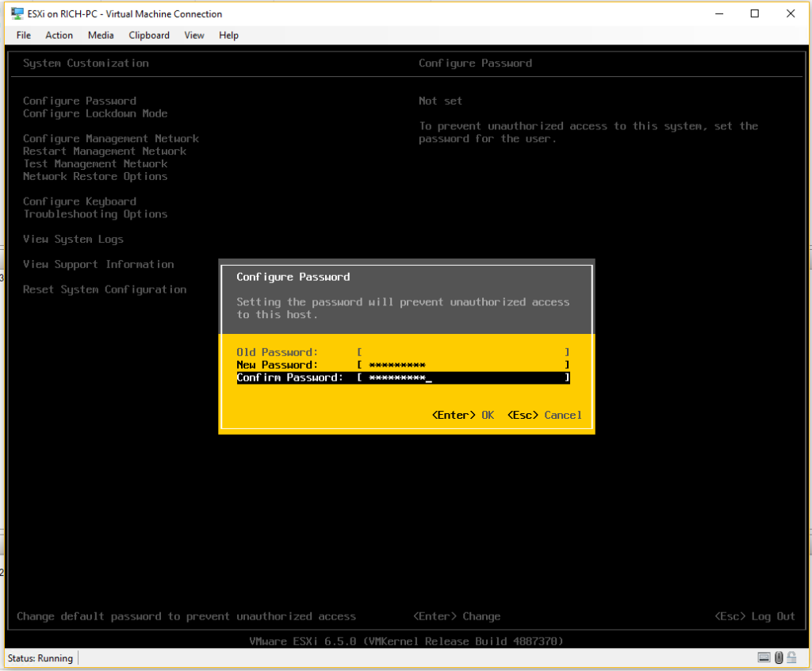Select View System Logs
Viewport: 812px width, 671px height.
(x=73, y=240)
